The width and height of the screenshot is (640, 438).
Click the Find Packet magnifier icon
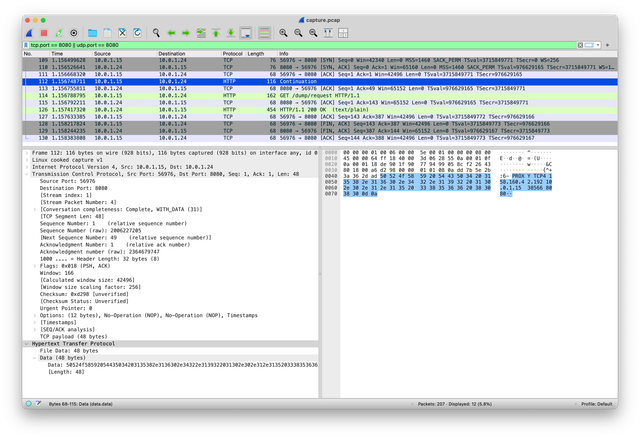click(x=156, y=32)
